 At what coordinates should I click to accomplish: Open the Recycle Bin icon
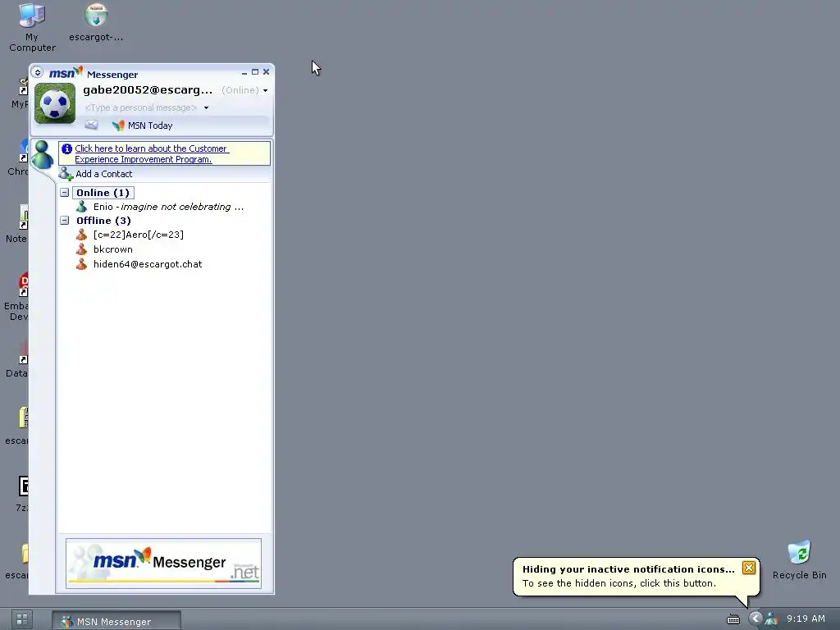tap(799, 559)
